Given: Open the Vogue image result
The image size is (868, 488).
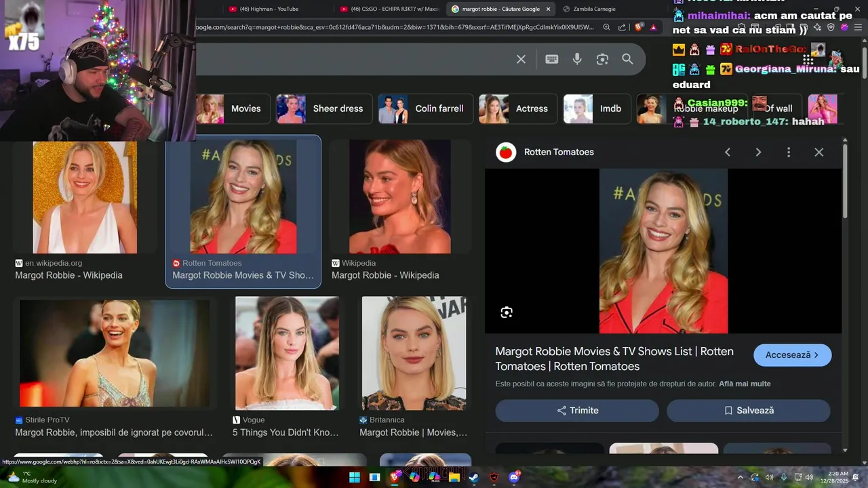Looking at the screenshot, I should click(x=287, y=354).
